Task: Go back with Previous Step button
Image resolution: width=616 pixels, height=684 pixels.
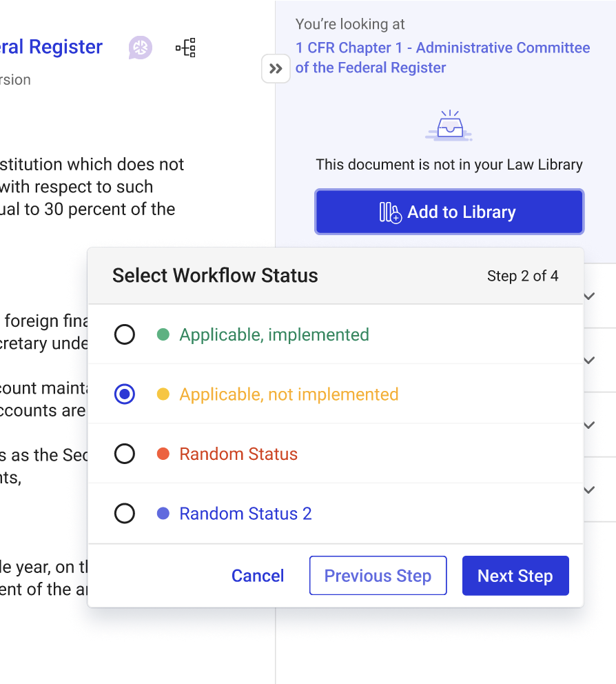Action: click(x=378, y=576)
